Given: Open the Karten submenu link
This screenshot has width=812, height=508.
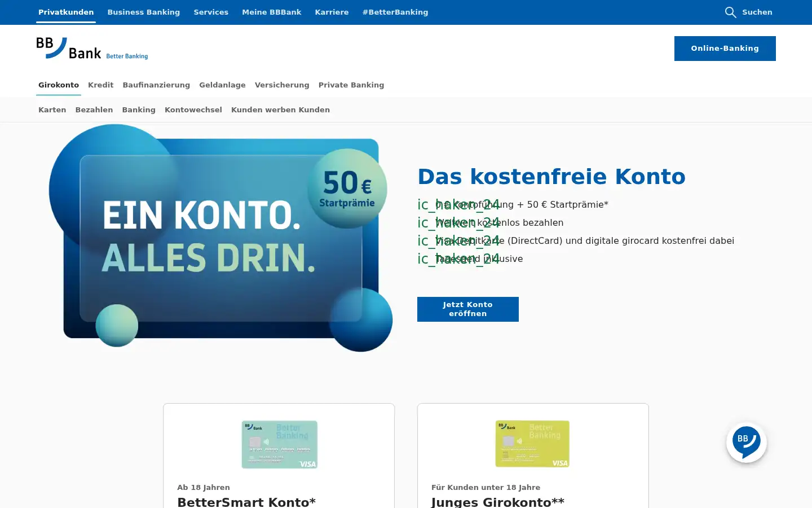Looking at the screenshot, I should [52, 110].
